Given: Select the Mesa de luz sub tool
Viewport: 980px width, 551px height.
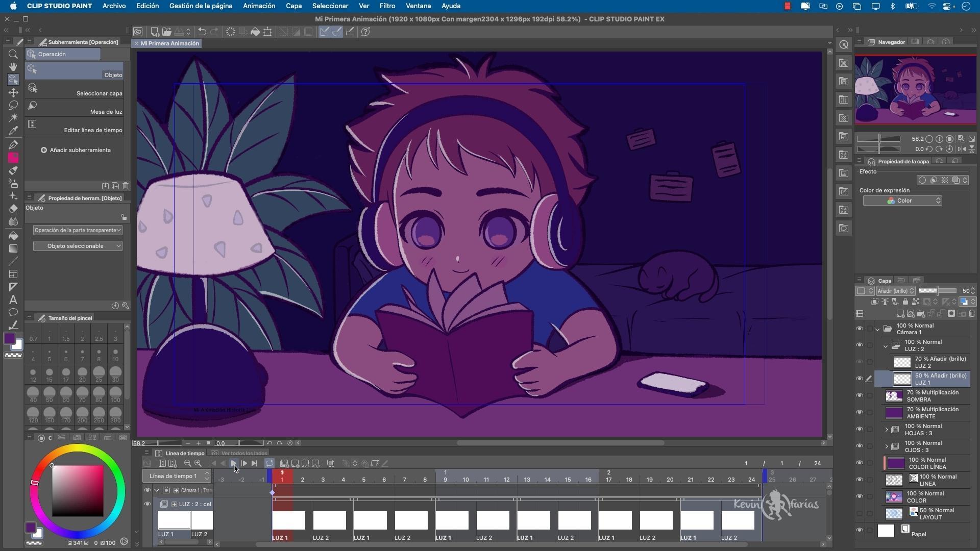Looking at the screenshot, I should point(77,108).
